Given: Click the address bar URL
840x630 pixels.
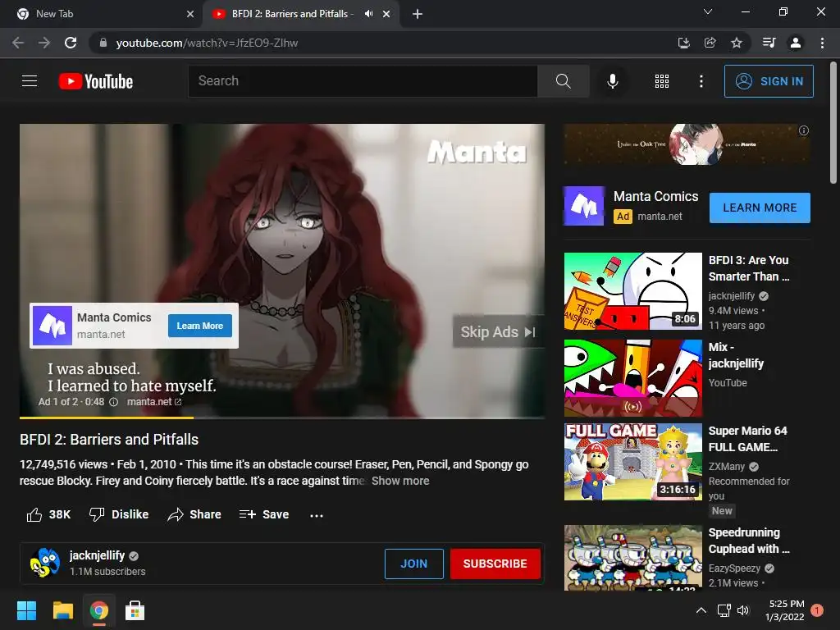Looking at the screenshot, I should click(x=207, y=43).
